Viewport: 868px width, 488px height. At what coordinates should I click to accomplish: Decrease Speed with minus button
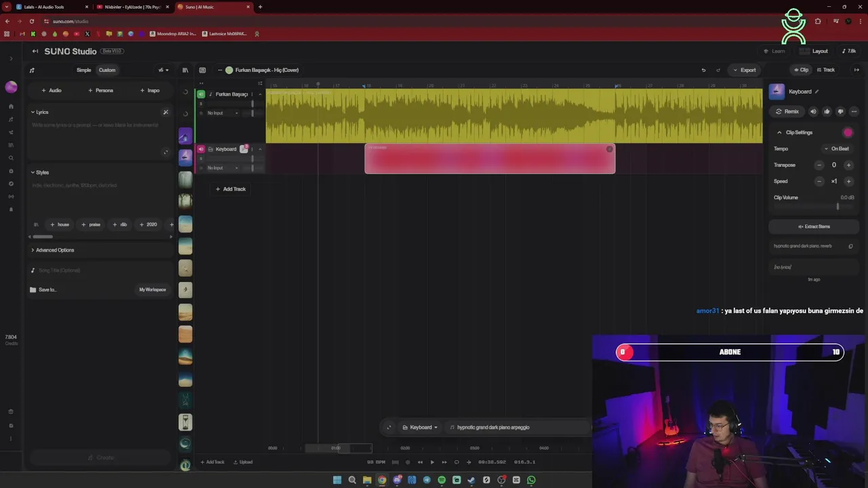pyautogui.click(x=819, y=181)
